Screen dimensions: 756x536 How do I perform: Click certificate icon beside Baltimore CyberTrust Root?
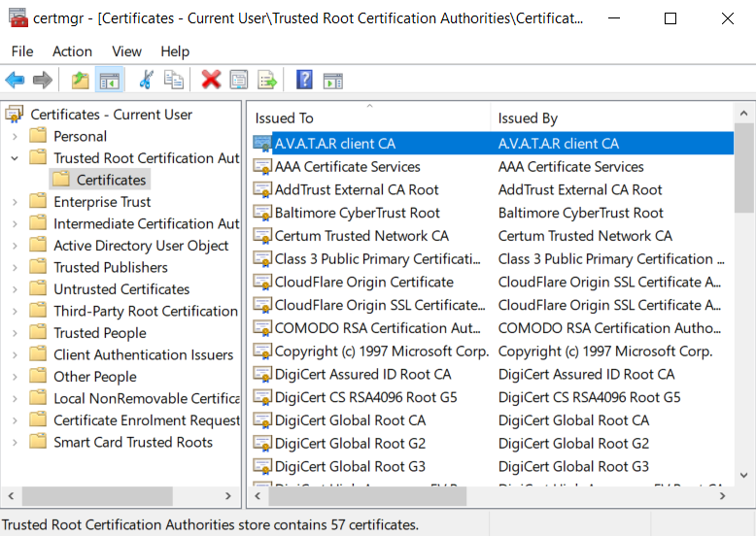(262, 213)
